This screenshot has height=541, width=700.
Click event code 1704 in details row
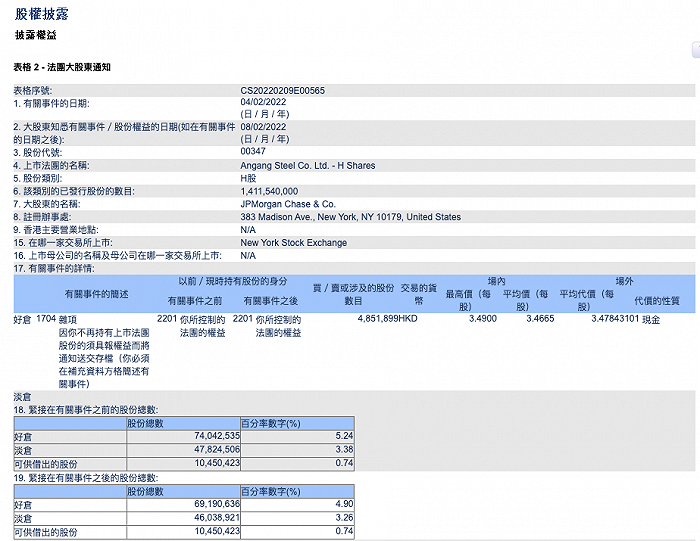tap(46, 319)
